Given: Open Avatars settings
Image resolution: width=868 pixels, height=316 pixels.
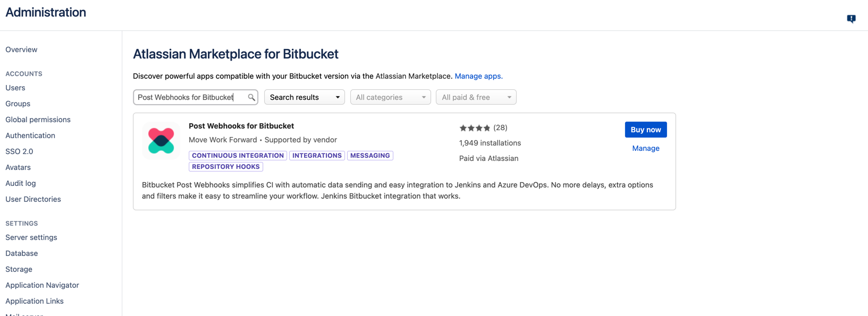Looking at the screenshot, I should click(x=18, y=167).
